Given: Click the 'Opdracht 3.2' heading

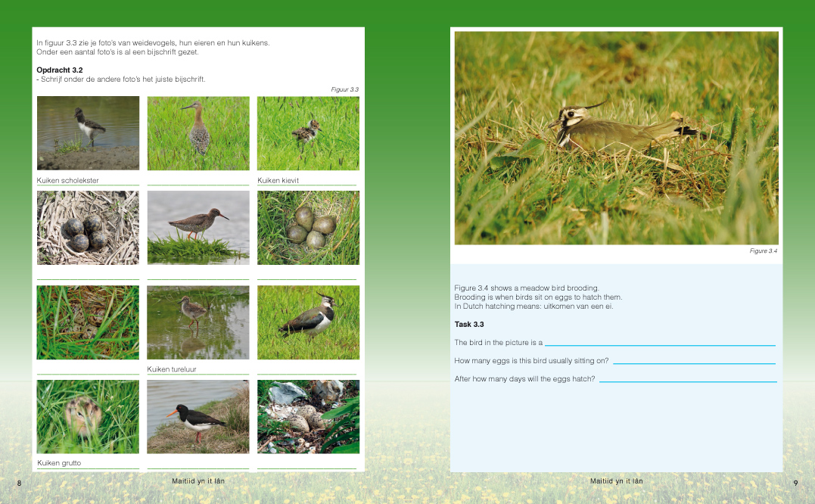Looking at the screenshot, I should pyautogui.click(x=60, y=70).
